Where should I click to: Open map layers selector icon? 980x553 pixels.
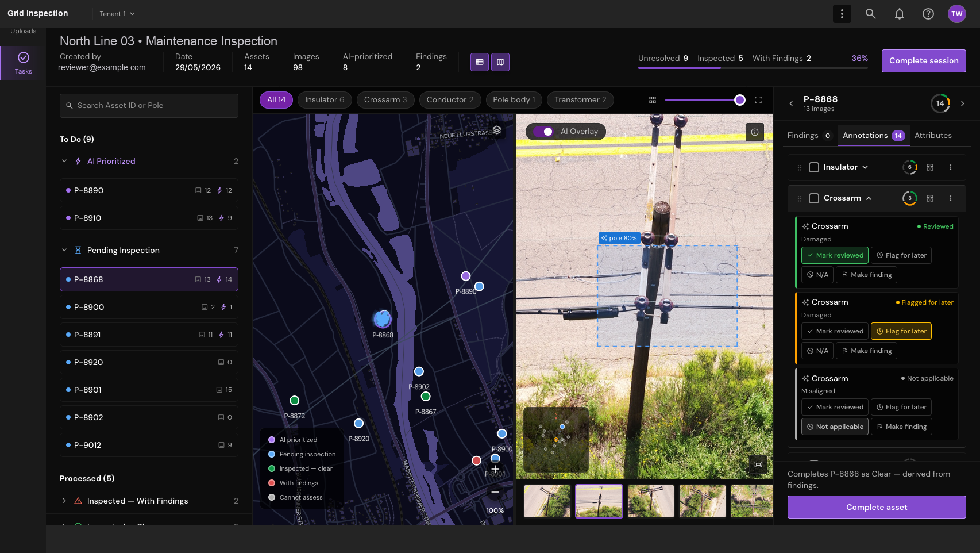tap(497, 130)
